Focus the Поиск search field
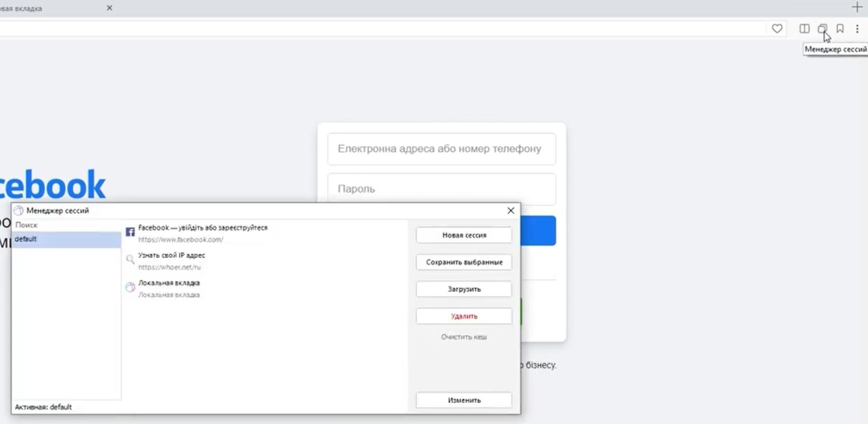This screenshot has width=868, height=424. point(66,225)
